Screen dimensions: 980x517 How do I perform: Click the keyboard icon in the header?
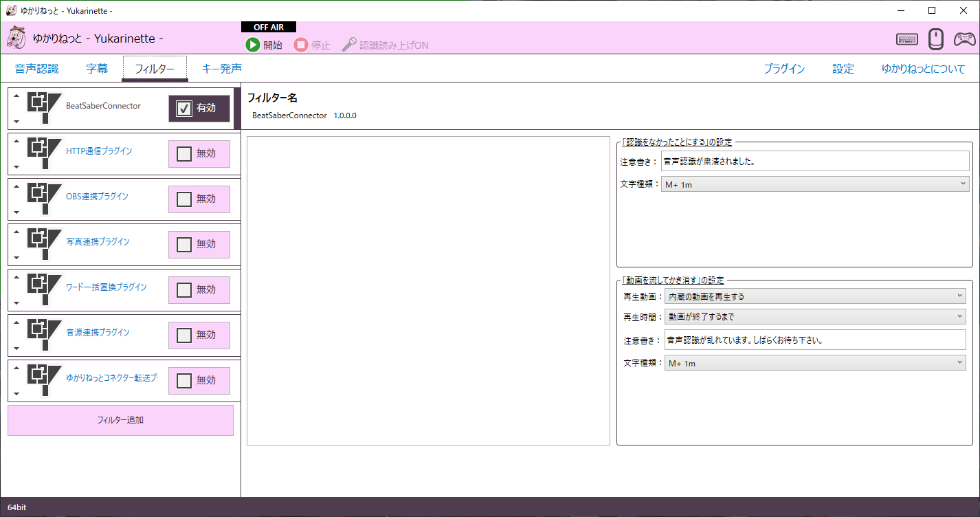pyautogui.click(x=906, y=39)
